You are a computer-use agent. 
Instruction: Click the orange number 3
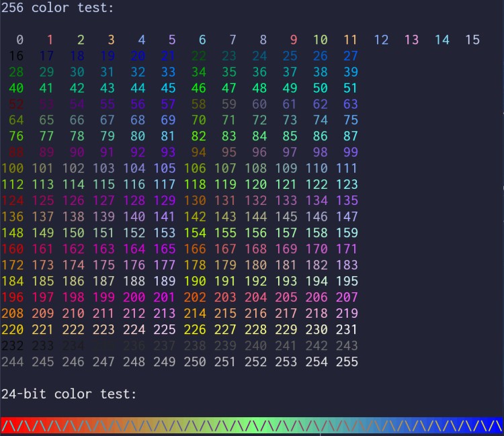(x=111, y=40)
